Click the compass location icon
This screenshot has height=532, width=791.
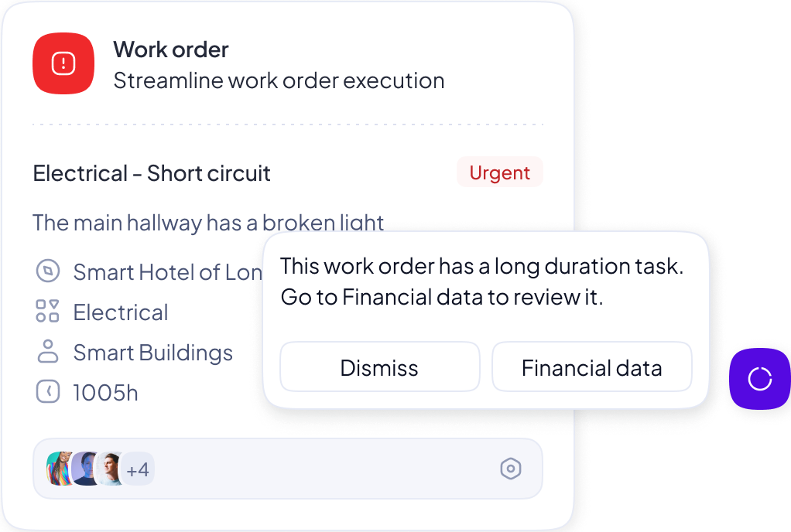coord(48,271)
